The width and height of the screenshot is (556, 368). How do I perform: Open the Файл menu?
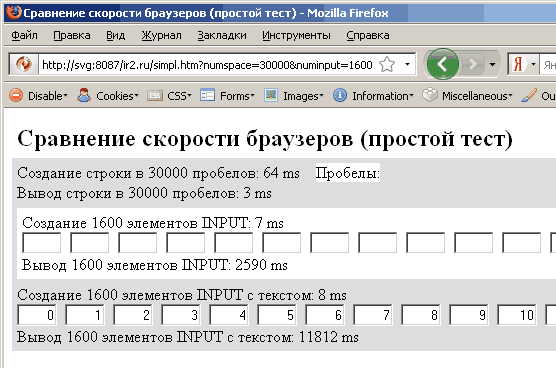[x=24, y=35]
